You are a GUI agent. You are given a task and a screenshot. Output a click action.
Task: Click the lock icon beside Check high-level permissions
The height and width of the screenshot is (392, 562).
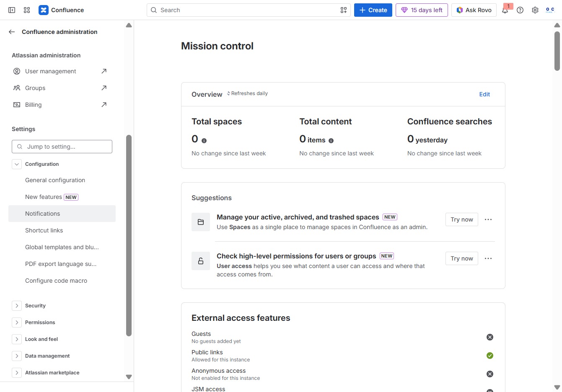tap(201, 261)
